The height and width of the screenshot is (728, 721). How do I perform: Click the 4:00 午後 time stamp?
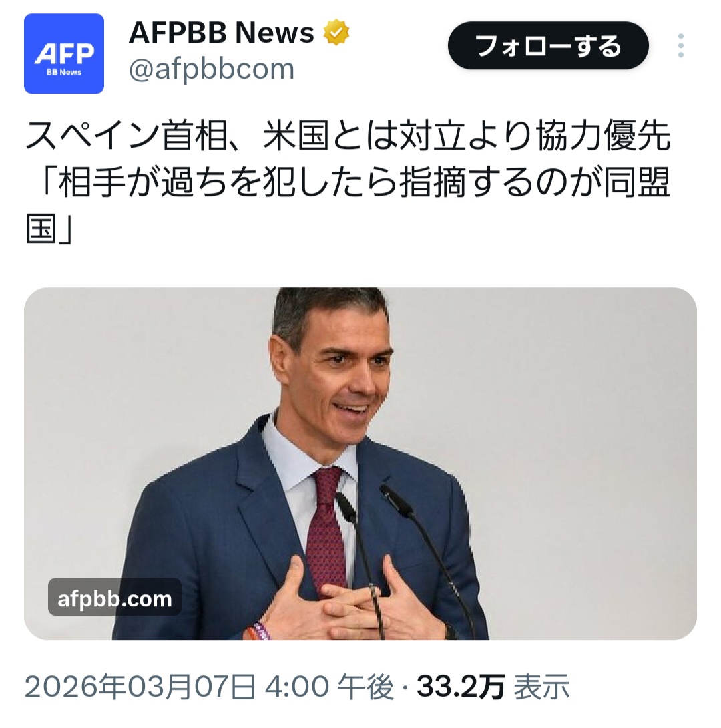coord(329,687)
